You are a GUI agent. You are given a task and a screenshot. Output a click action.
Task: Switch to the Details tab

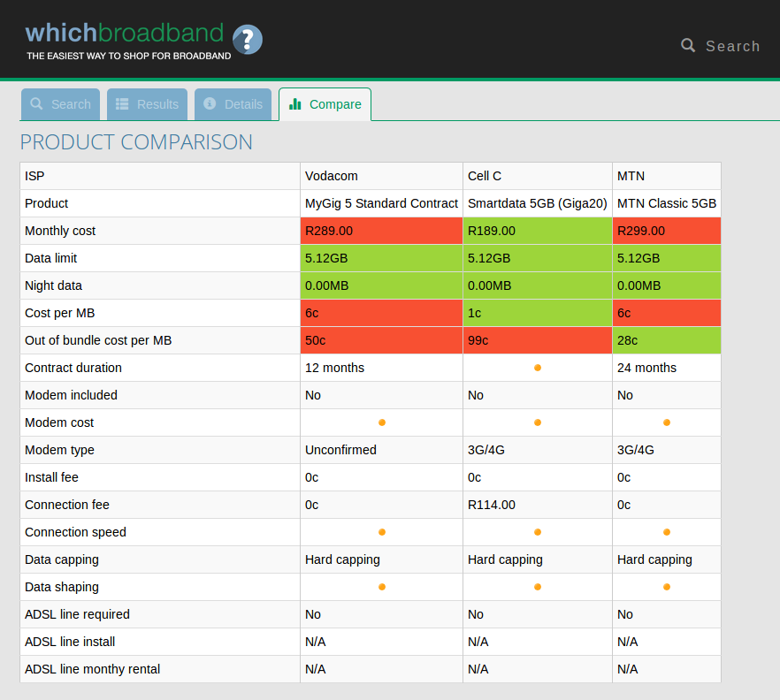click(x=234, y=104)
